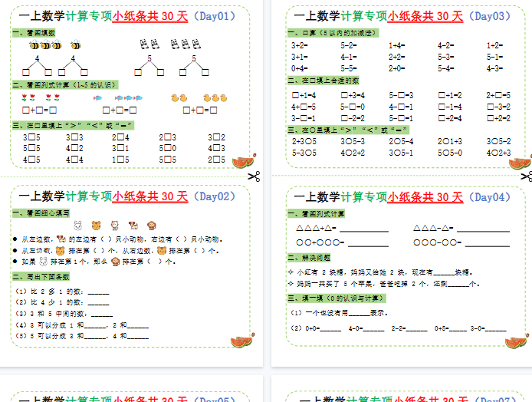Click the rabbit picture in the Day02 animal row
The height and width of the screenshot is (402, 532).
pyautogui.click(x=77, y=225)
